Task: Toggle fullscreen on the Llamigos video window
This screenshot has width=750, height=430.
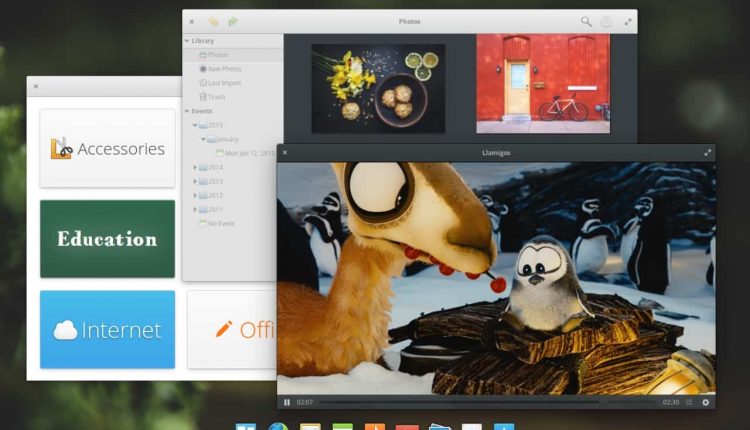Action: (x=707, y=153)
